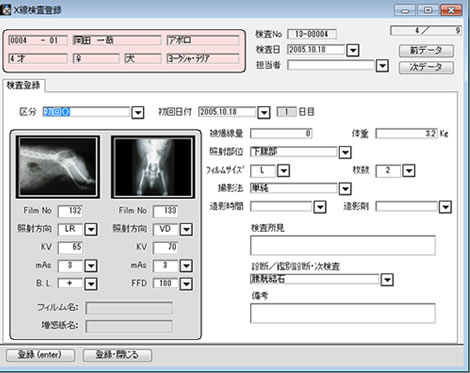This screenshot has height=373, width=470.
Task: Open the 初回日付 date dropdown
Action: (264, 113)
